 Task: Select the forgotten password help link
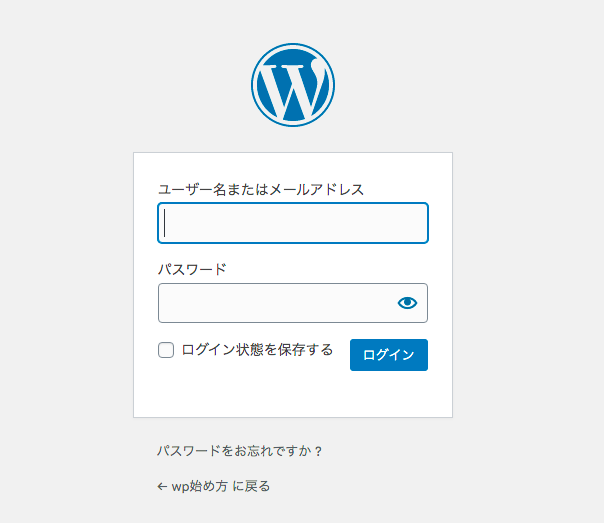click(239, 451)
